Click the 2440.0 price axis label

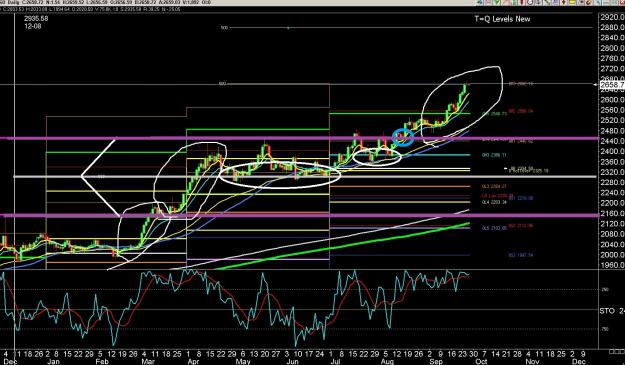pyautogui.click(x=612, y=141)
